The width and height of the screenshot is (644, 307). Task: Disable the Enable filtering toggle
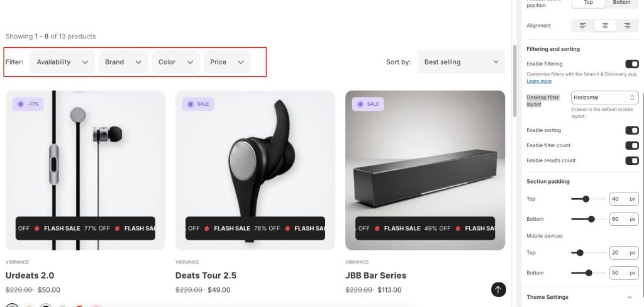tap(631, 64)
